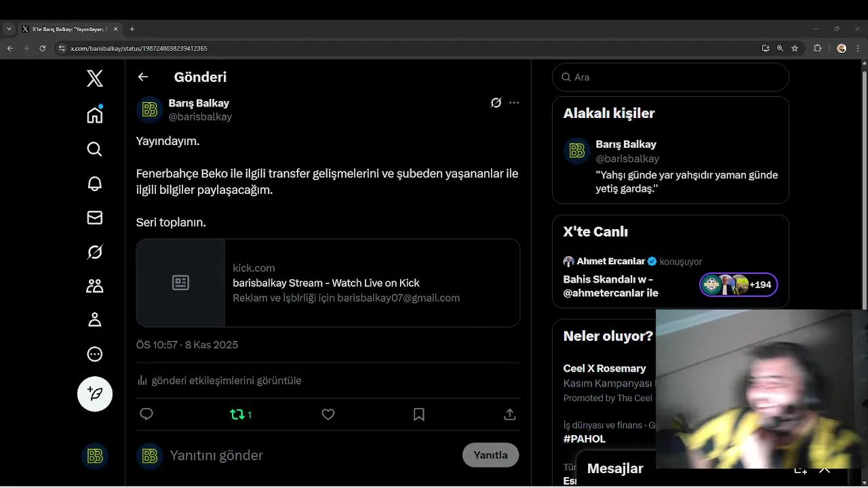Viewport: 868px width, 488px height.
Task: Open browser extensions puzzle icon
Action: click(817, 48)
